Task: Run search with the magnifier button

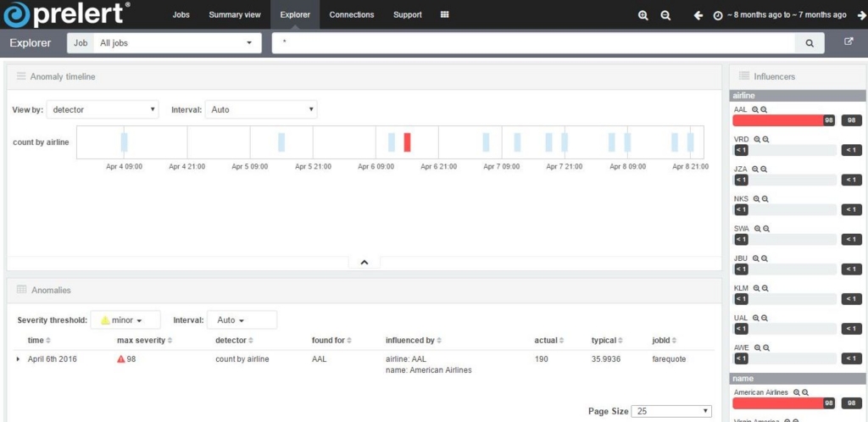Action: [x=810, y=43]
